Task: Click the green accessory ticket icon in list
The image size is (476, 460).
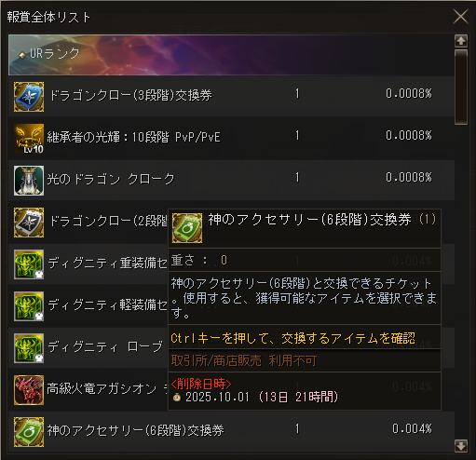Action: pos(29,432)
